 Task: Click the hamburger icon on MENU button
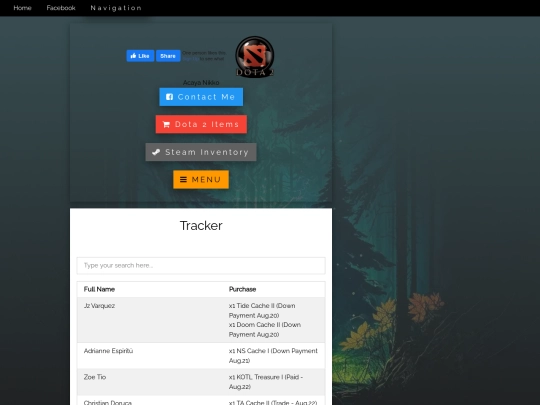[184, 179]
